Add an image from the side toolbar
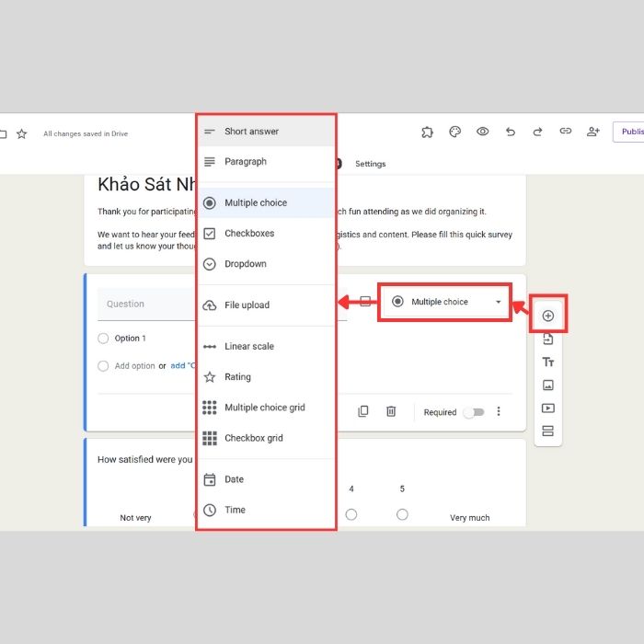 click(x=548, y=385)
